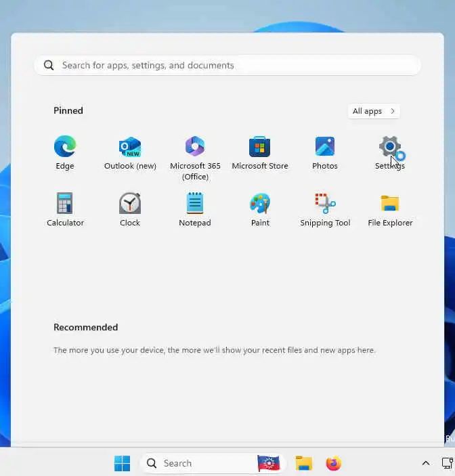Open the Edge browser from pinned apps
This screenshot has width=455, height=476.
click(64, 153)
